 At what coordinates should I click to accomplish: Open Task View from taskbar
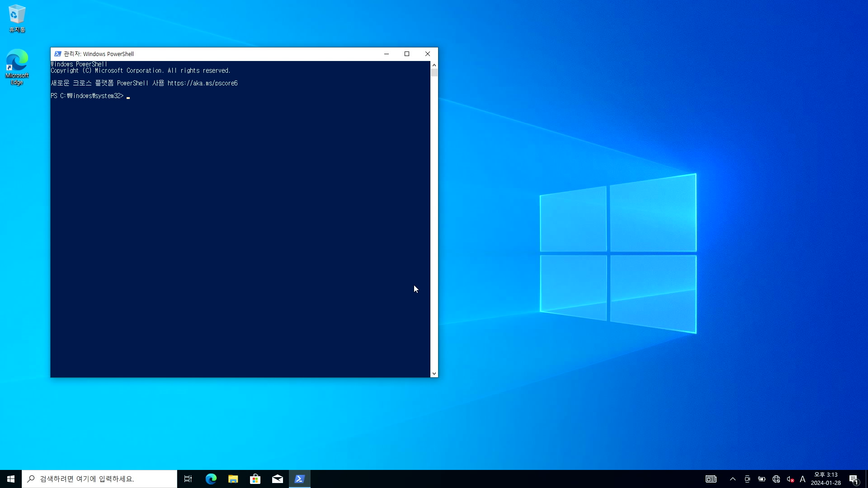188,479
